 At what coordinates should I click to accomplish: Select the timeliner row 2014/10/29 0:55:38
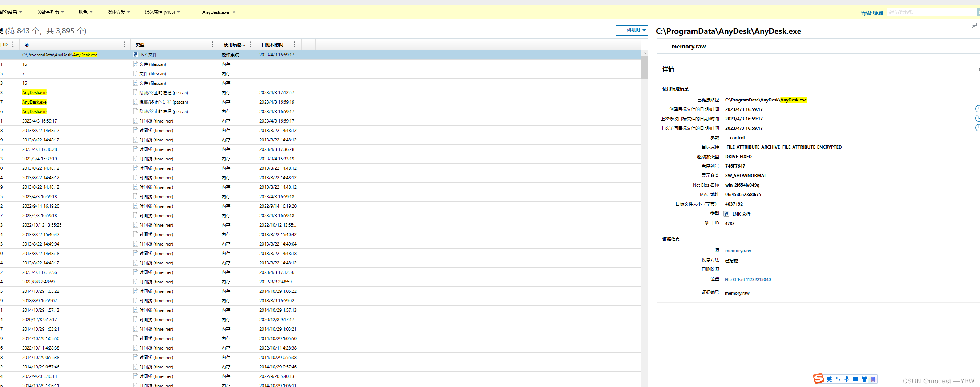tap(320, 357)
